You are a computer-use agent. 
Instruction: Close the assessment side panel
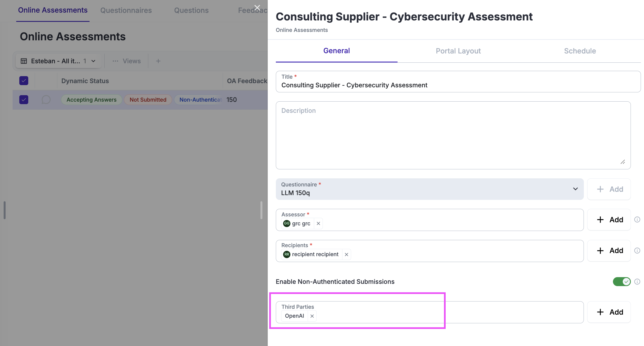(x=257, y=8)
